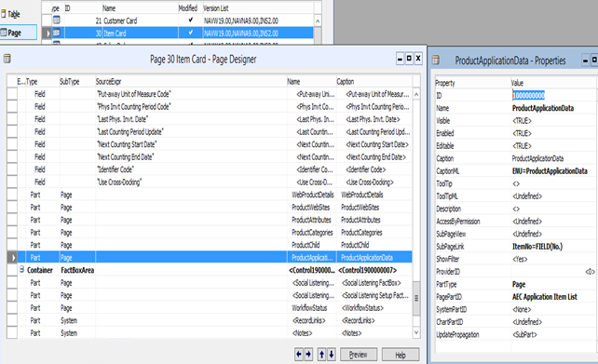The height and width of the screenshot is (364, 598).
Task: Click the Page Designer scrollbar down arrow
Action: tap(416, 332)
